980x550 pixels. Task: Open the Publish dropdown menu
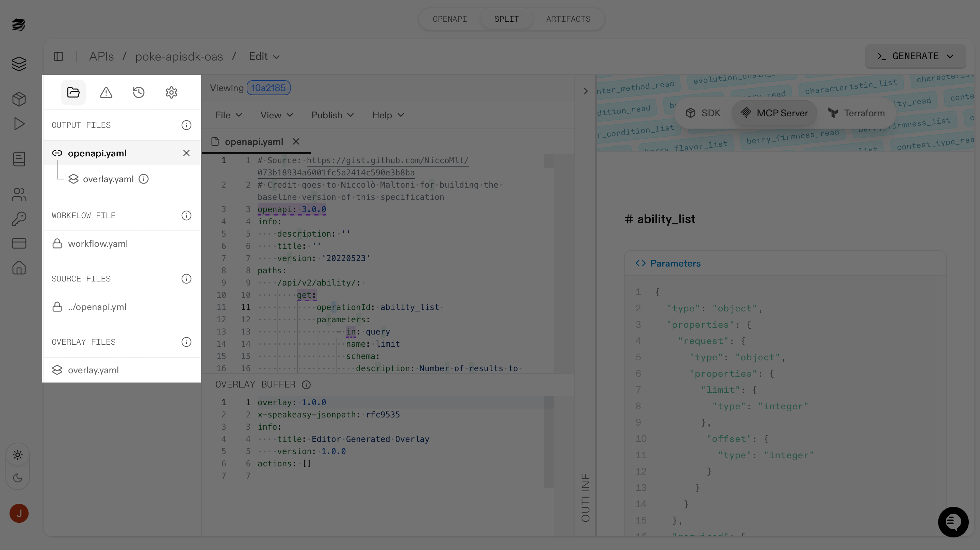click(332, 115)
